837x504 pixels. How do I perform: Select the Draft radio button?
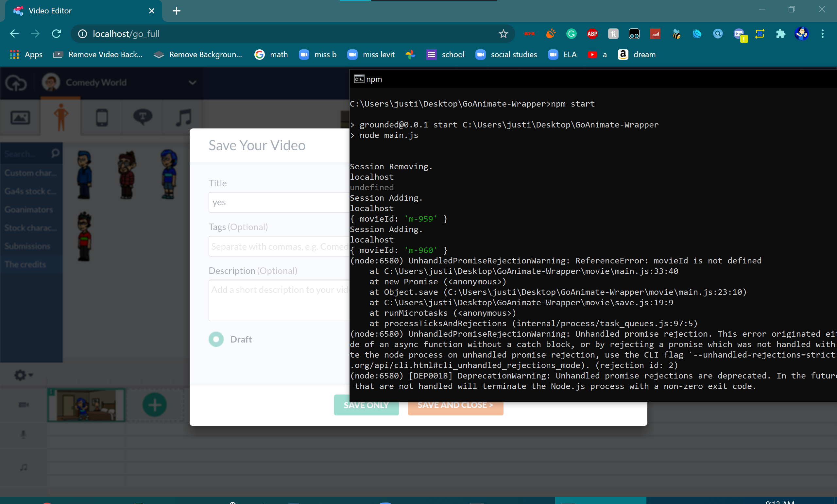point(216,339)
